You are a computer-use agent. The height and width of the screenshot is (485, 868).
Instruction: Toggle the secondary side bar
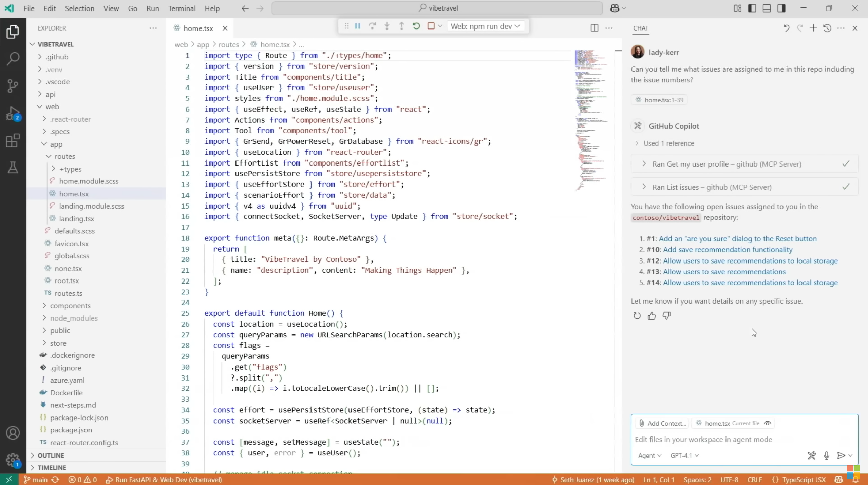click(x=781, y=8)
